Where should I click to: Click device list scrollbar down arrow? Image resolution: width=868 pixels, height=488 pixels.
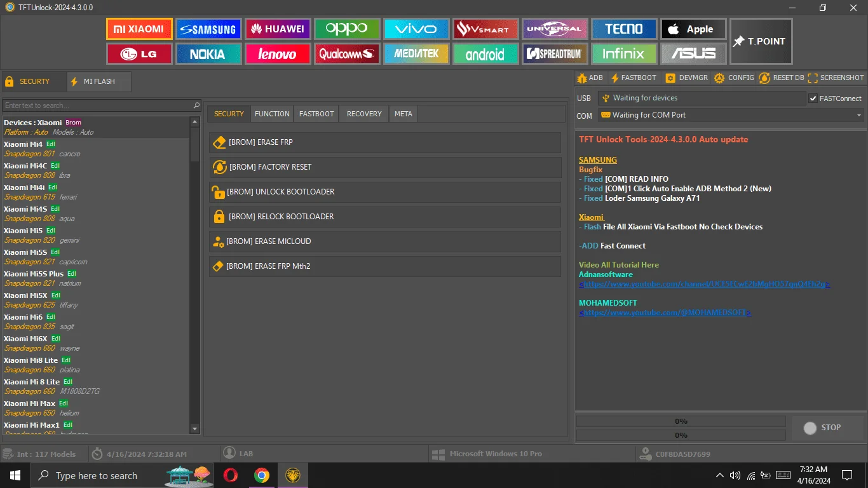coord(195,430)
